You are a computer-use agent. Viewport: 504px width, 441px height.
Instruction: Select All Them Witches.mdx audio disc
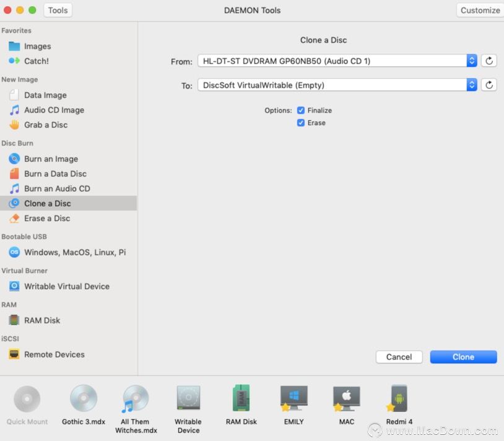(x=136, y=399)
